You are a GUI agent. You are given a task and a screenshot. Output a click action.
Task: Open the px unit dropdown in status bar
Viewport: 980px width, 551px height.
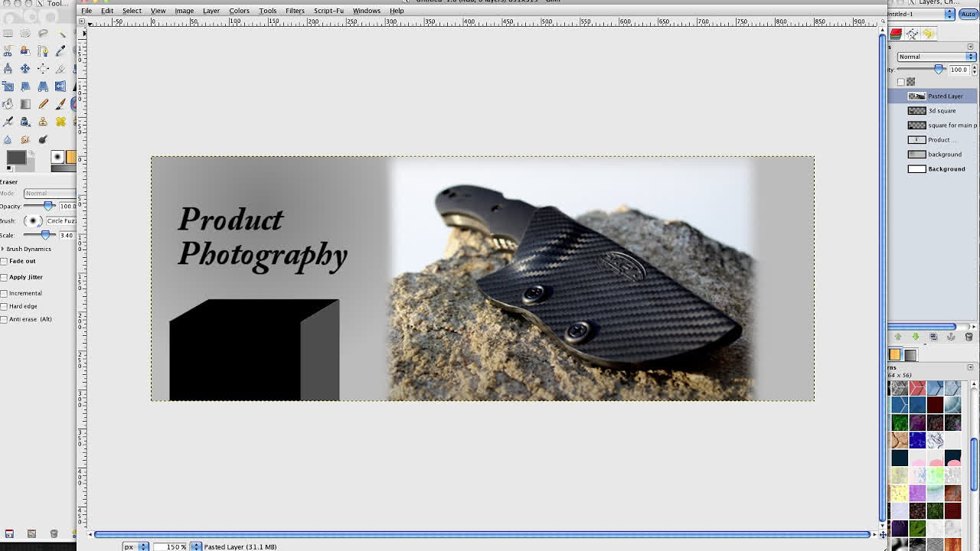click(136, 546)
